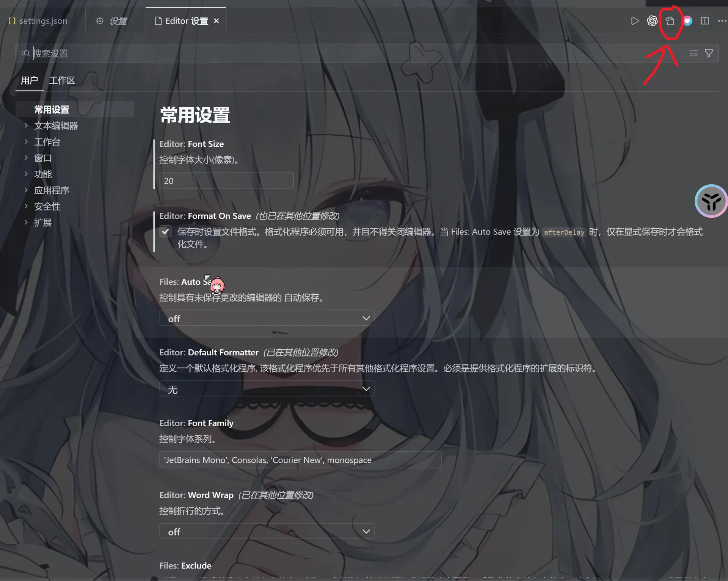Open the Editor: Word Wrap dropdown
Image resolution: width=728 pixels, height=581 pixels.
[267, 531]
